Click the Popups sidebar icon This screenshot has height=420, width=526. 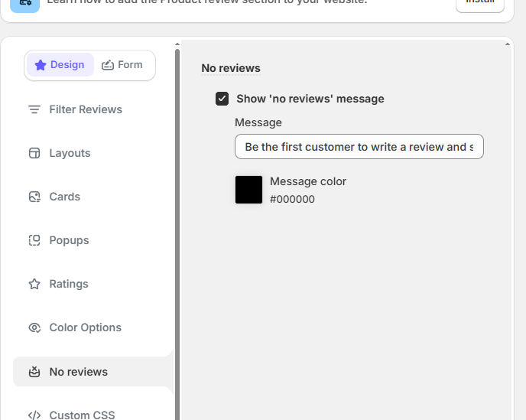click(34, 240)
